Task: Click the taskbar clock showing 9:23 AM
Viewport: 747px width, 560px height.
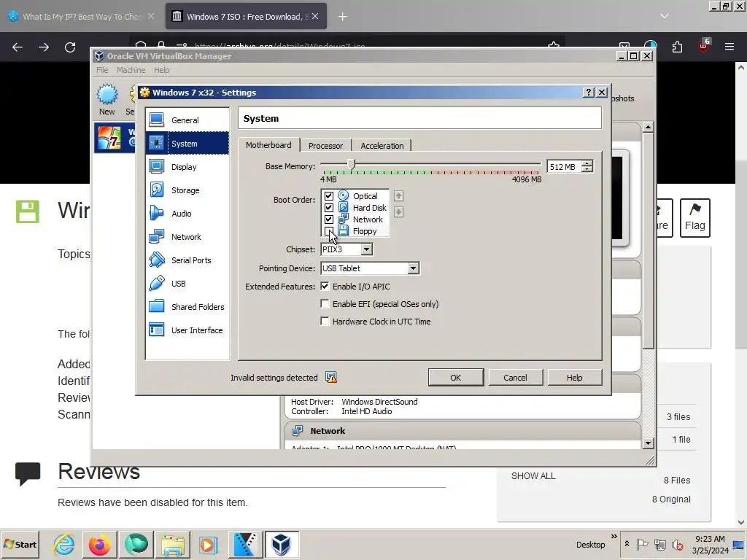Action: 710,544
